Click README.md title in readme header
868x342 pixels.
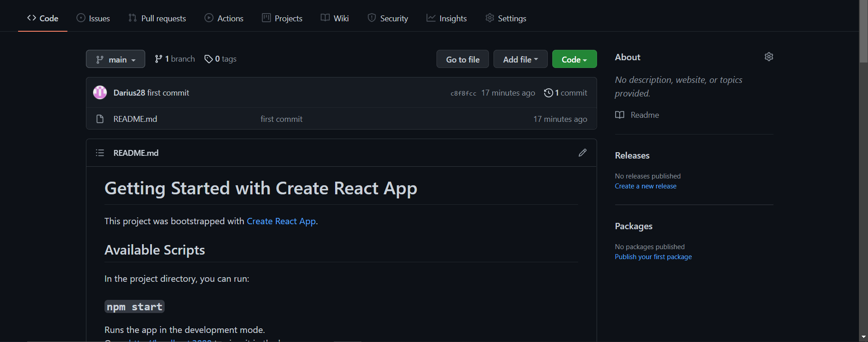(x=136, y=153)
